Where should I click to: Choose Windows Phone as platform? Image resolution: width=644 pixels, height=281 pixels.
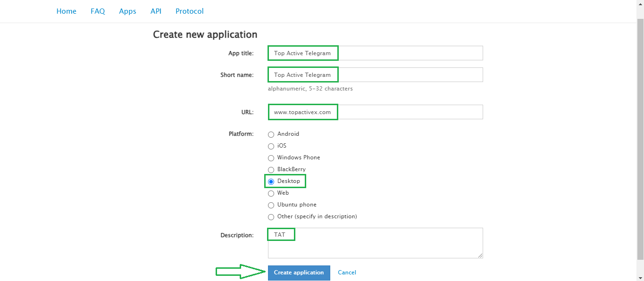271,158
